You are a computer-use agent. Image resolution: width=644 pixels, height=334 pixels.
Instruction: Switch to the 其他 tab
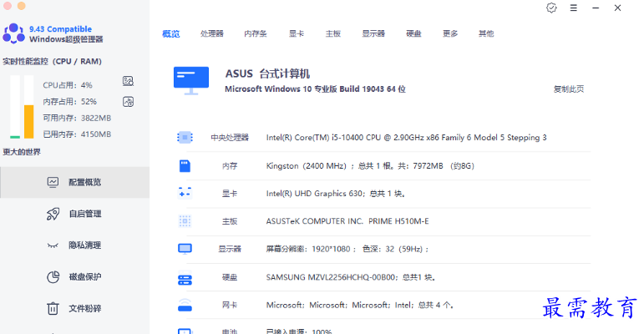coord(486,33)
